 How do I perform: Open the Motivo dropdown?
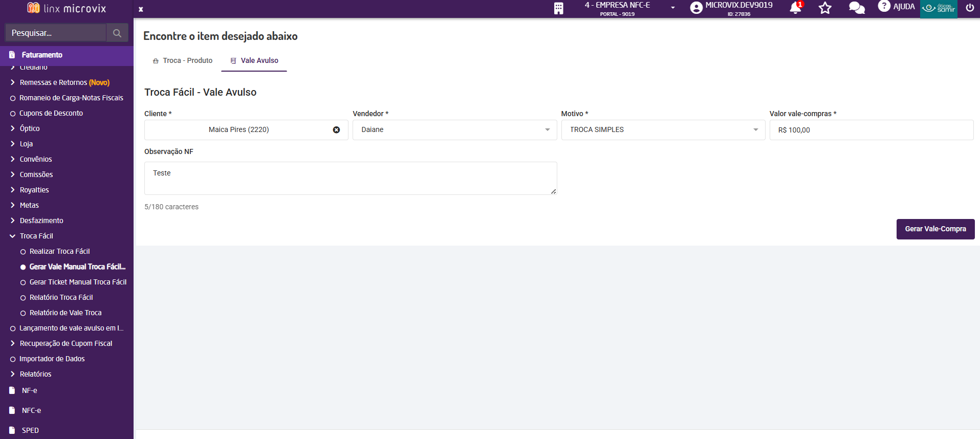(663, 130)
